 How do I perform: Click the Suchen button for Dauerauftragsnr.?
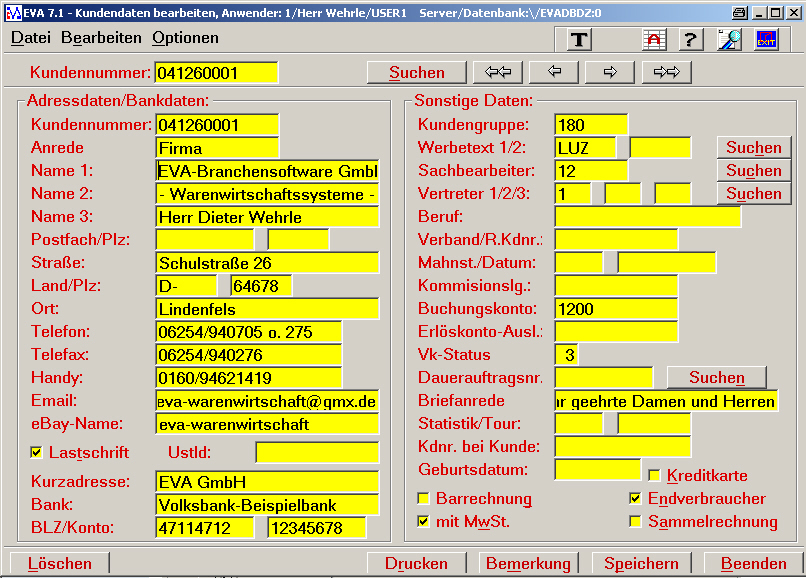point(717,378)
